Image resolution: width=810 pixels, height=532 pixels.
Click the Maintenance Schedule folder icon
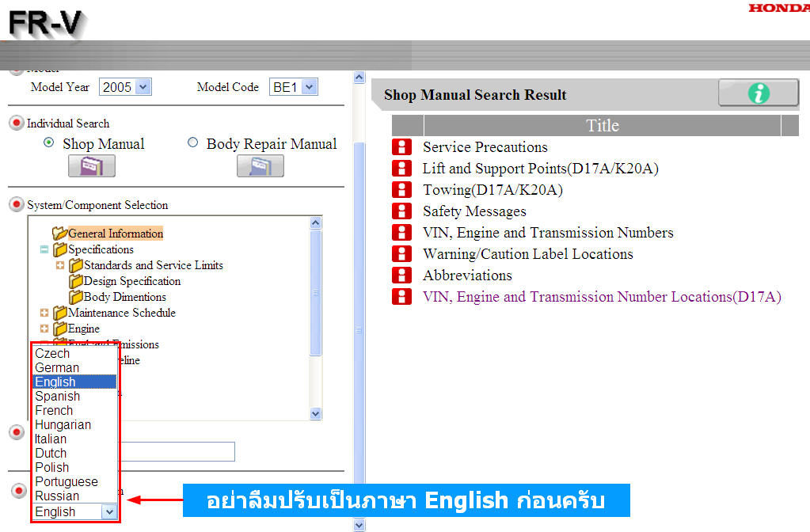60,313
